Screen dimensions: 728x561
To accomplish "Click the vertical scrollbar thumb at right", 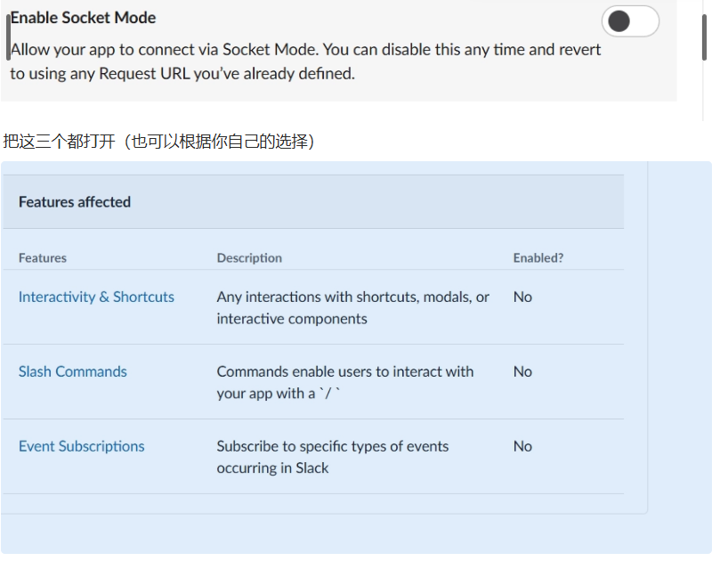I will (x=704, y=37).
